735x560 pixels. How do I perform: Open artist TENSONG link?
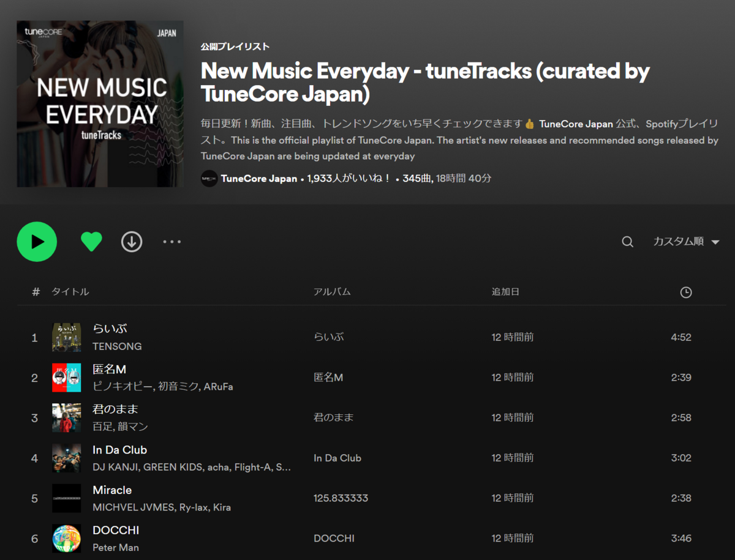tap(117, 346)
